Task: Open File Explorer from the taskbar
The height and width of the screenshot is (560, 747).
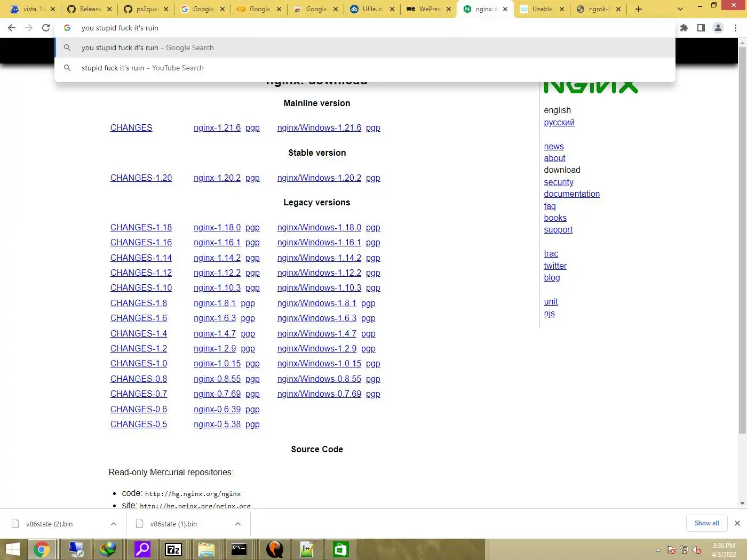Action: [x=206, y=549]
